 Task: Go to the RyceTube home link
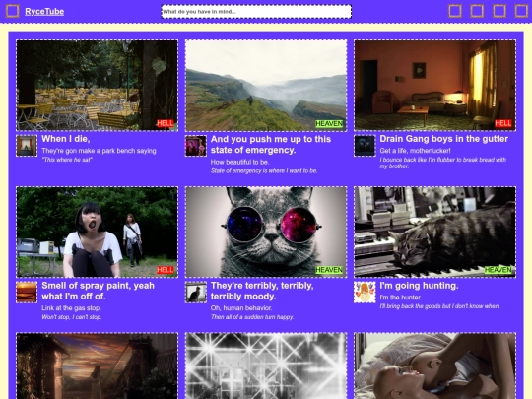click(x=44, y=12)
